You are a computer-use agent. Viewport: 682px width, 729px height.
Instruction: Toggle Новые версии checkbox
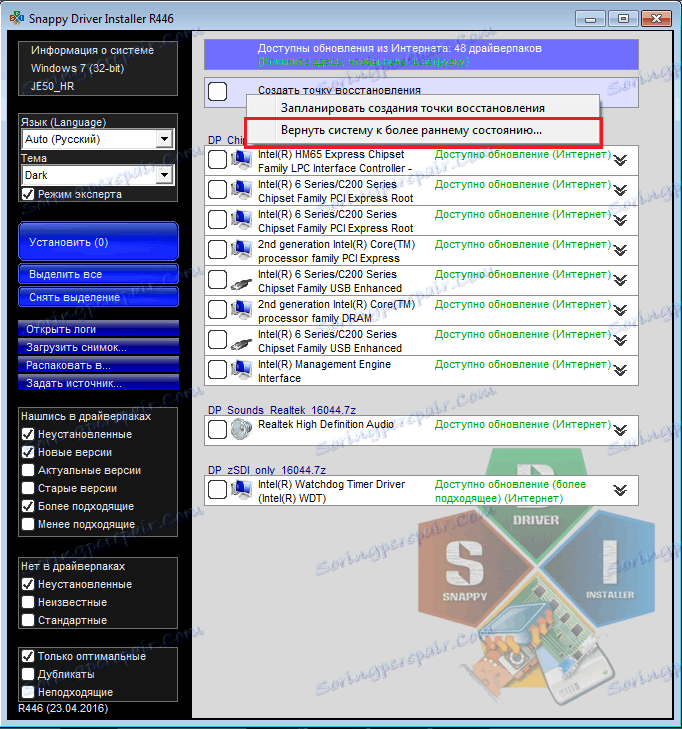pyautogui.click(x=28, y=452)
